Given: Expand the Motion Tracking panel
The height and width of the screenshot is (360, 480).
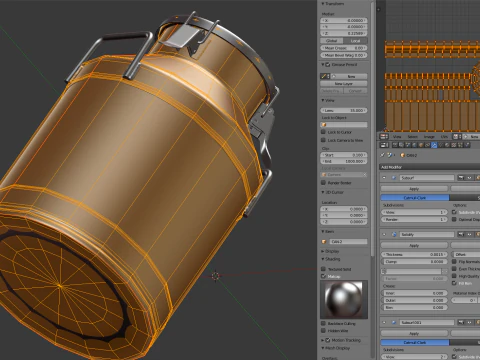Looking at the screenshot, I should click(323, 340).
